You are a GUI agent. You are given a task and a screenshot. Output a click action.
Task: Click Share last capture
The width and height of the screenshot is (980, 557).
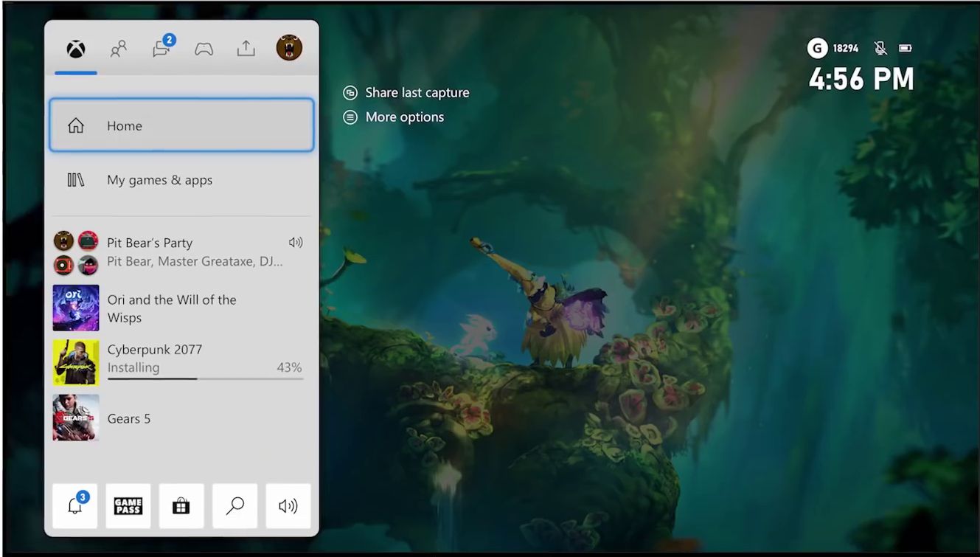(417, 92)
